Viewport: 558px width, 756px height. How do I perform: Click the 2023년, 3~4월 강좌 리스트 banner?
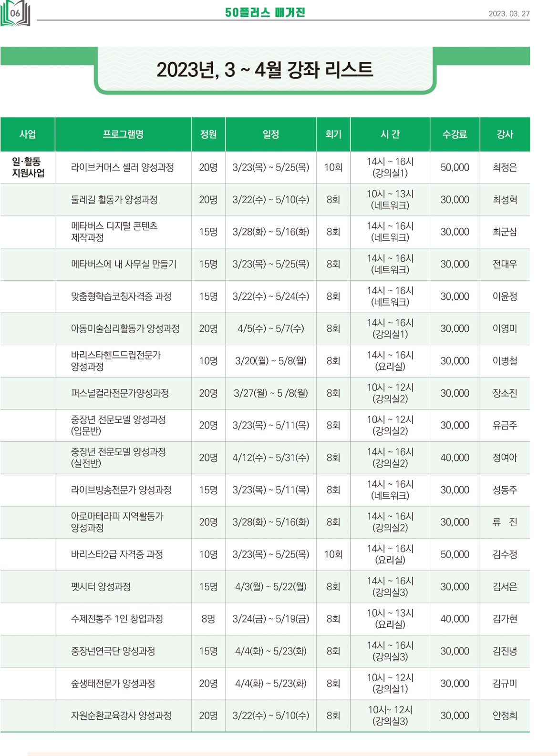pos(265,71)
